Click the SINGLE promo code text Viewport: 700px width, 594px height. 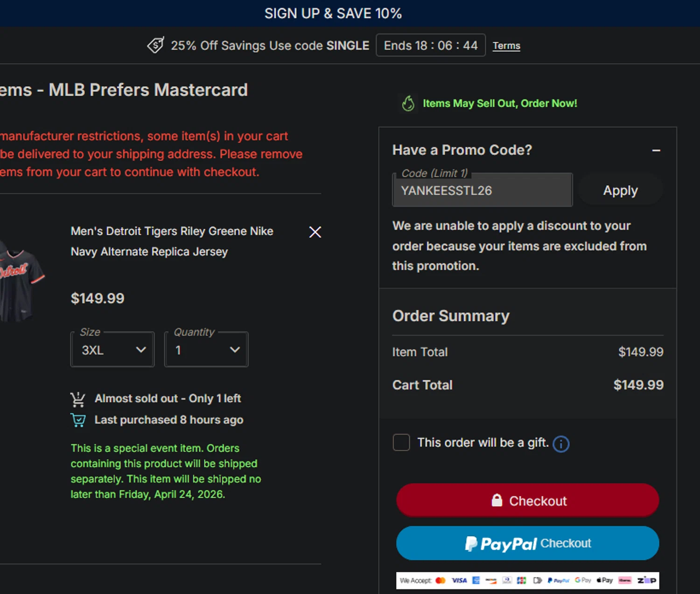click(348, 46)
